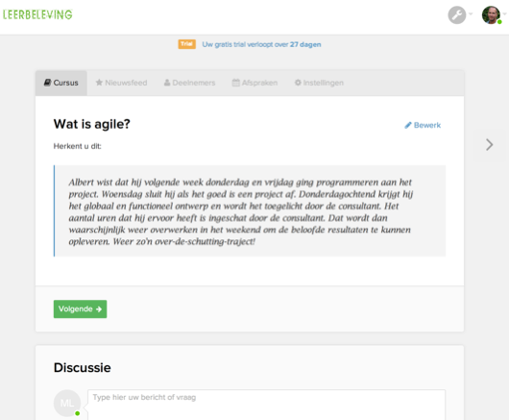Open the Instellingen tab

(x=319, y=83)
